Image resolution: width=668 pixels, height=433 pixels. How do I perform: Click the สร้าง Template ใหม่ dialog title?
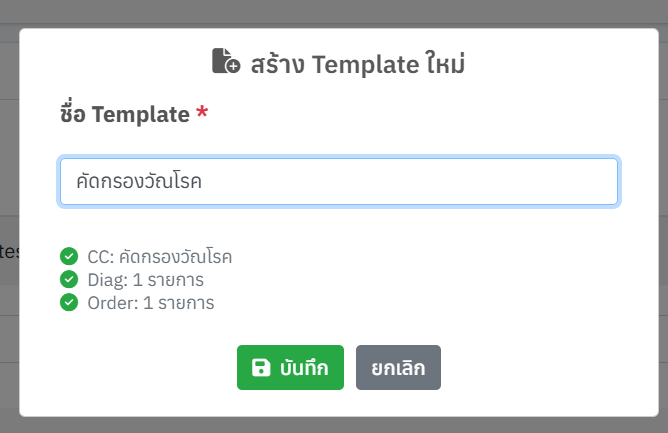tap(360, 64)
